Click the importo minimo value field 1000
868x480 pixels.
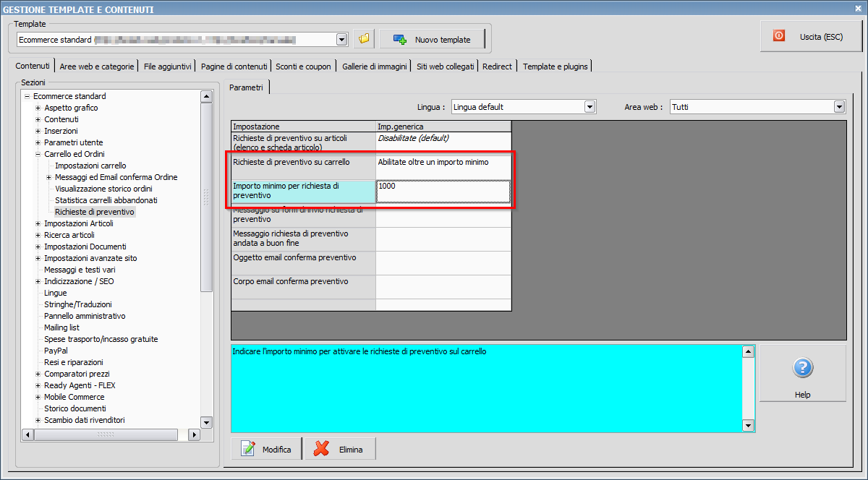(443, 192)
